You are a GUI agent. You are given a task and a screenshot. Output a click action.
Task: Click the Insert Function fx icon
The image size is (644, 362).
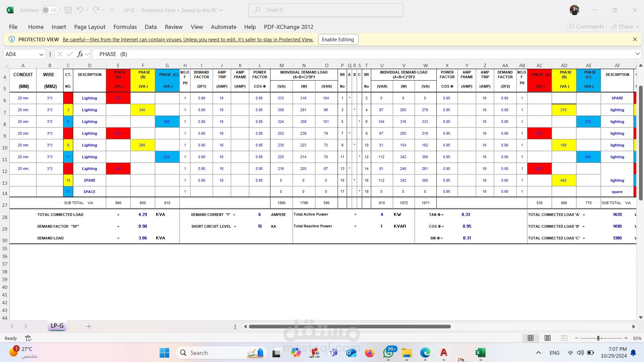click(x=80, y=54)
